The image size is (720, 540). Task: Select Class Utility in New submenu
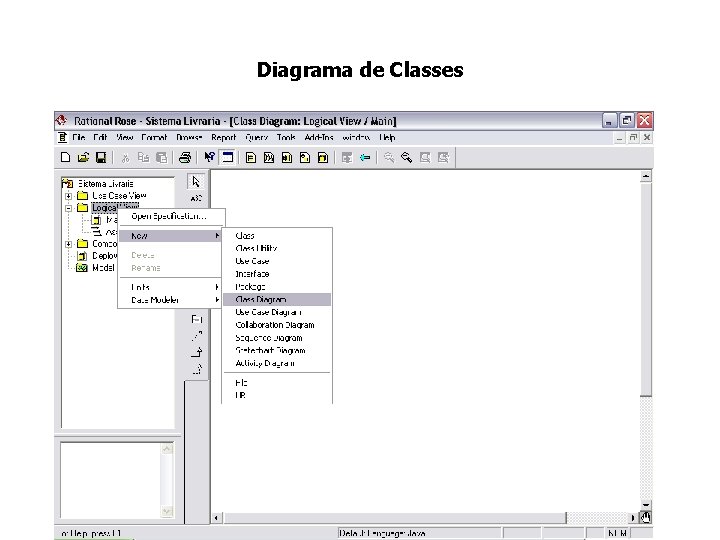coord(277,248)
